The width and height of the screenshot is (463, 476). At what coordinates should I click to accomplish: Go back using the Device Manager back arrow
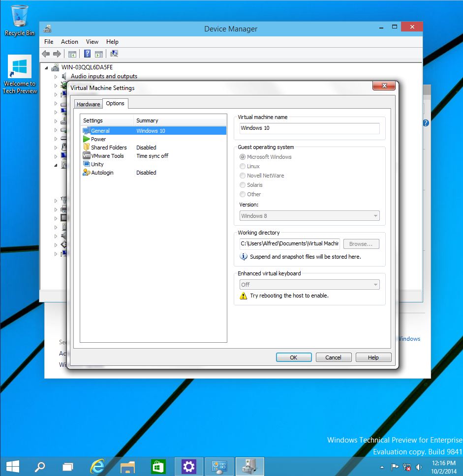pos(46,54)
